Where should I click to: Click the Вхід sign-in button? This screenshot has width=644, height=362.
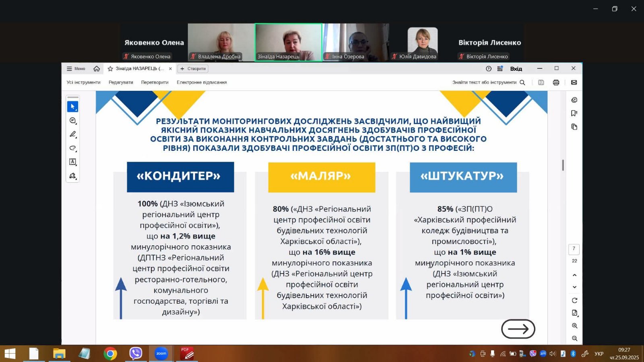(x=516, y=69)
